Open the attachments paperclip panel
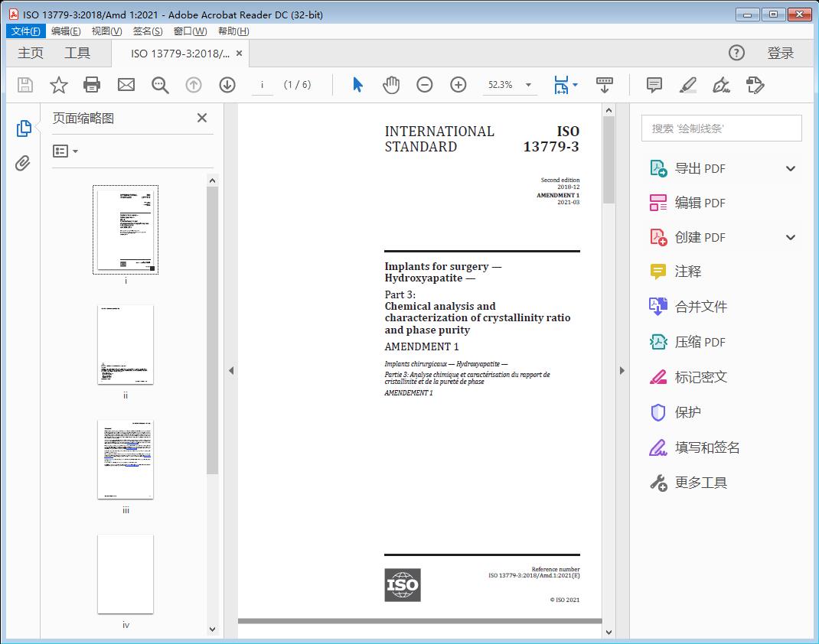 coord(24,163)
